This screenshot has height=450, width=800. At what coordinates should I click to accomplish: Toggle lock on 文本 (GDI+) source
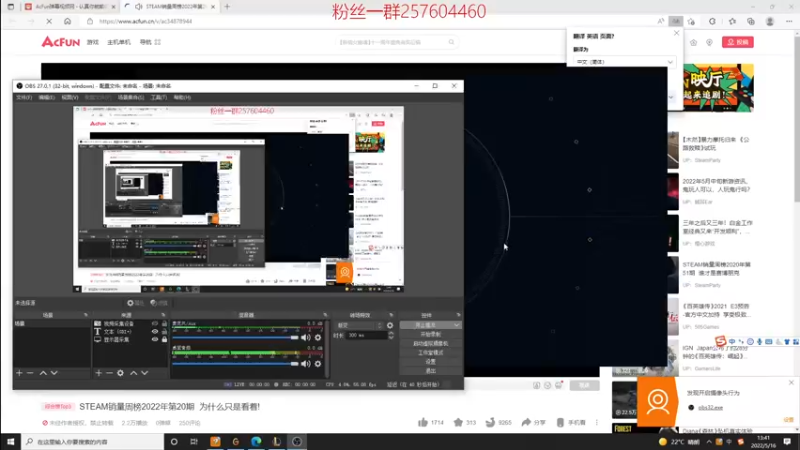click(x=164, y=332)
